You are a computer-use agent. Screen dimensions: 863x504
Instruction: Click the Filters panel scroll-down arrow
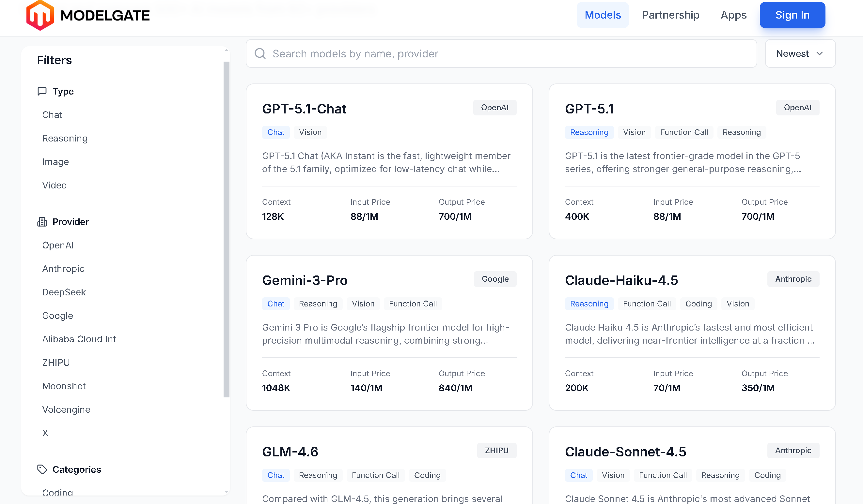[227, 492]
